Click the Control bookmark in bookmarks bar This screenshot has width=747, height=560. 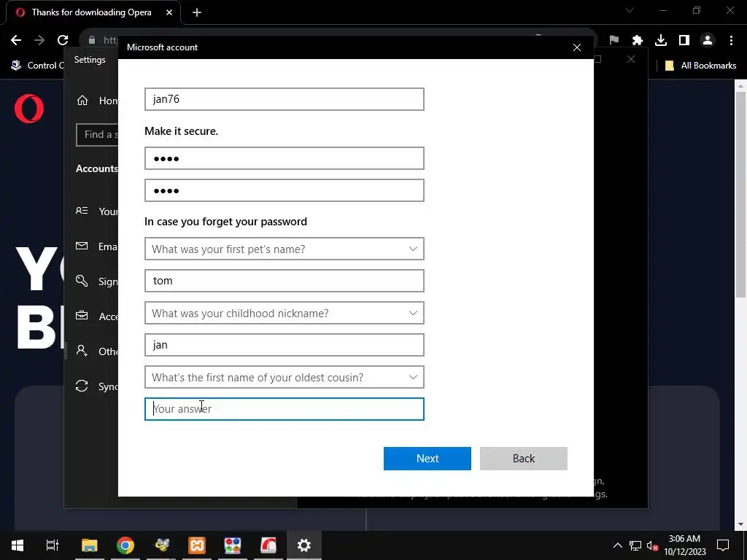click(x=37, y=66)
